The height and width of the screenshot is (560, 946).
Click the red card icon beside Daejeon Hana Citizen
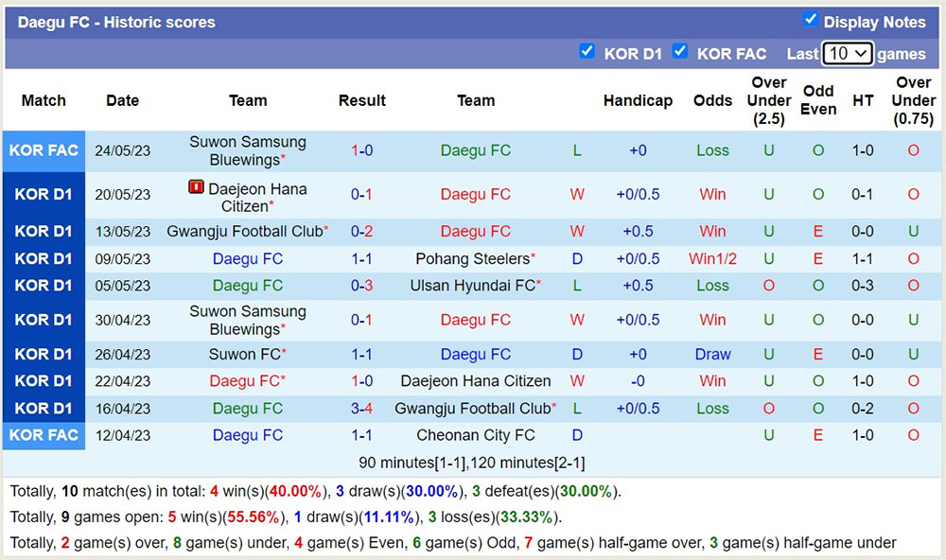(194, 188)
